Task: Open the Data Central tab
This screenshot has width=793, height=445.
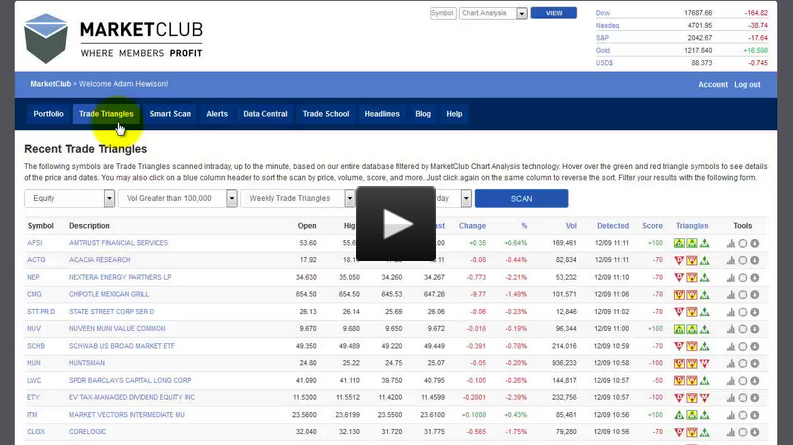Action: 266,114
